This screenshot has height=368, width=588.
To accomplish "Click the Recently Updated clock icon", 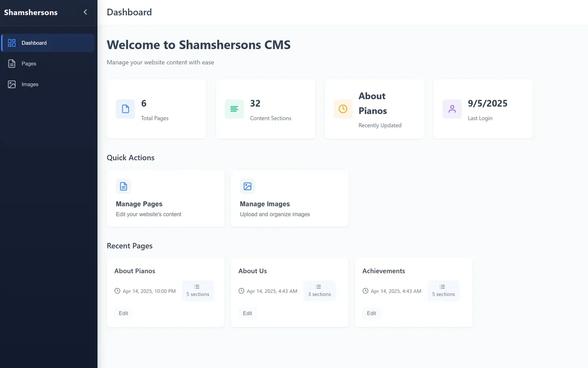I will point(343,109).
